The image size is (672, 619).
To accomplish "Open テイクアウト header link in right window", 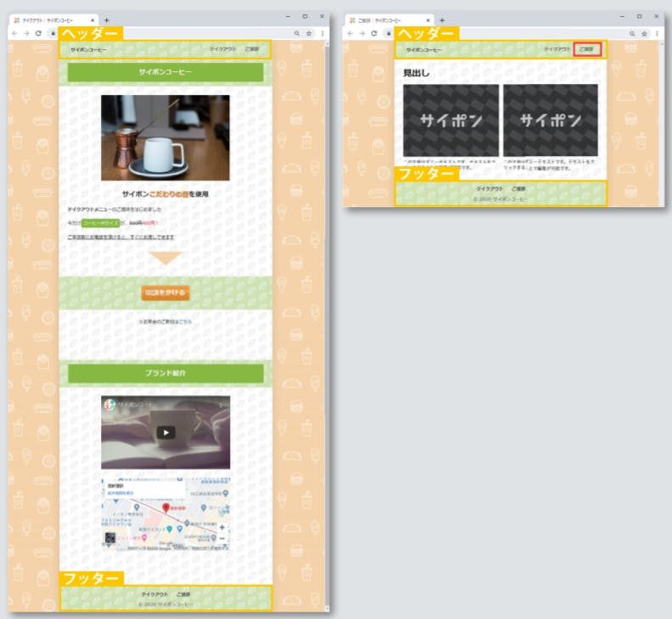I will pos(557,49).
